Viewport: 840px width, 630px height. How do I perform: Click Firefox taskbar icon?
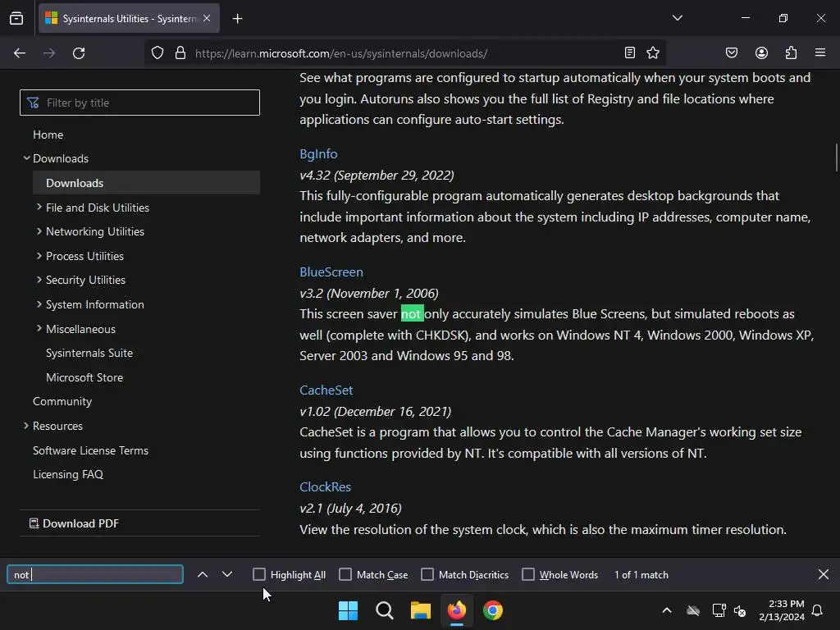[456, 610]
